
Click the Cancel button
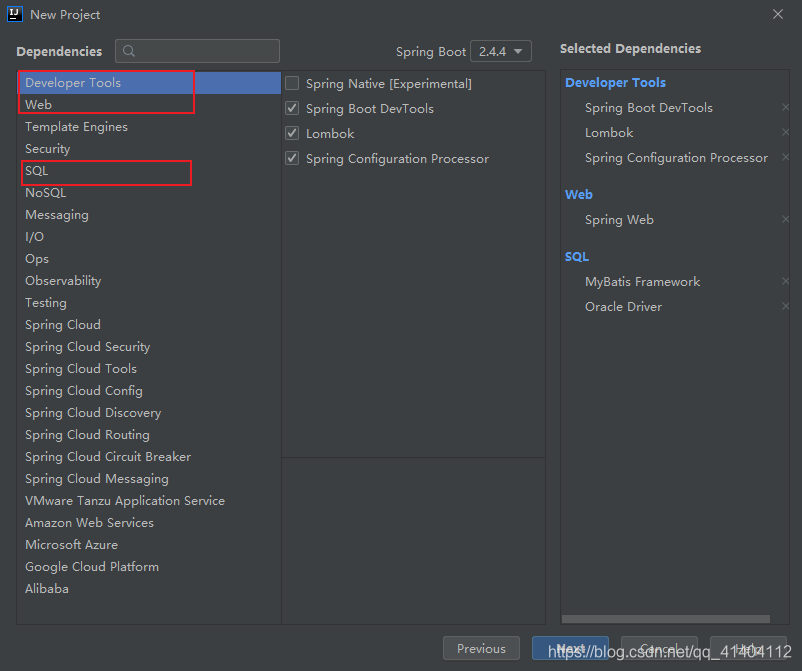click(659, 648)
